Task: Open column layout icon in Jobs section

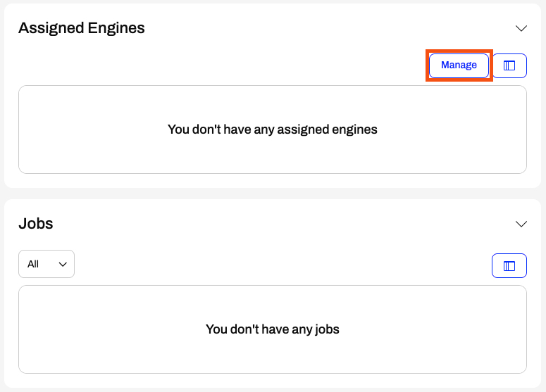Action: [509, 266]
